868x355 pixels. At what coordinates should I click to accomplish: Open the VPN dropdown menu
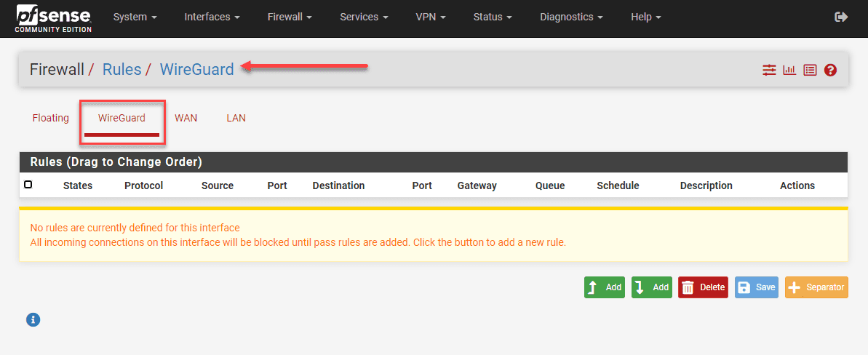pos(431,17)
